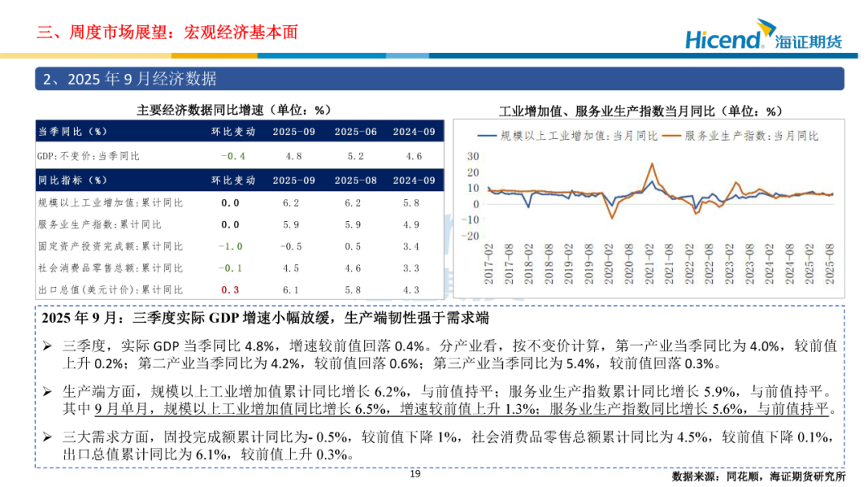Click the y-axis label -20
Screen dimensions: 868x487
pos(470,235)
